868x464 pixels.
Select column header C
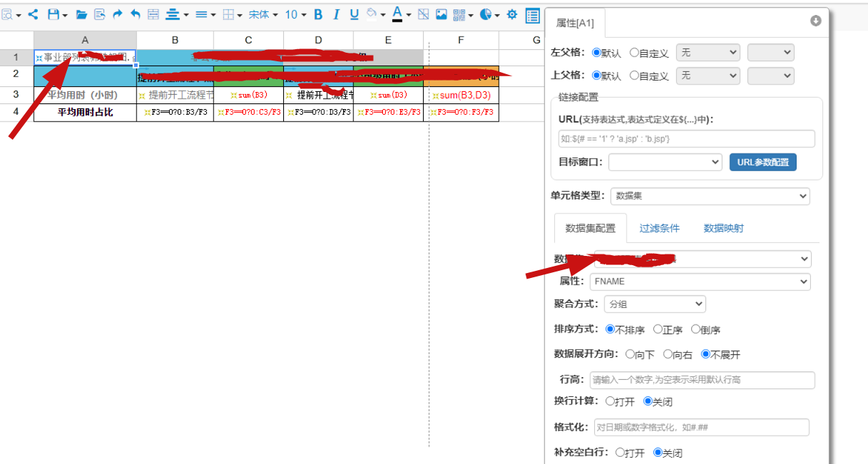(248, 40)
